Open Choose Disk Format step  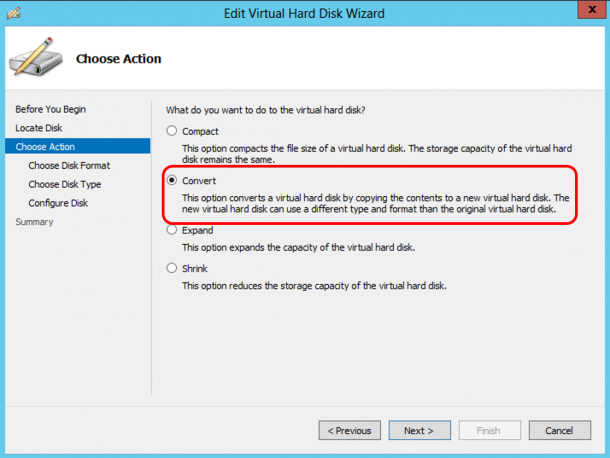coord(69,165)
